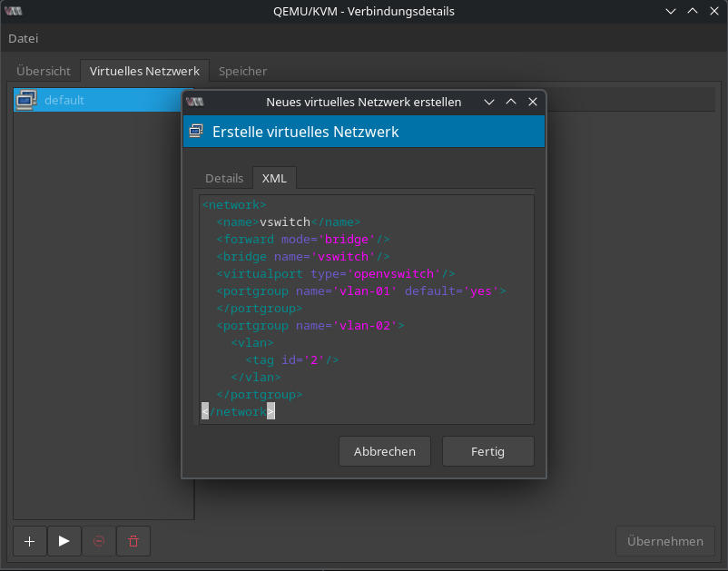Click Fertig to create the network

pyautogui.click(x=487, y=451)
